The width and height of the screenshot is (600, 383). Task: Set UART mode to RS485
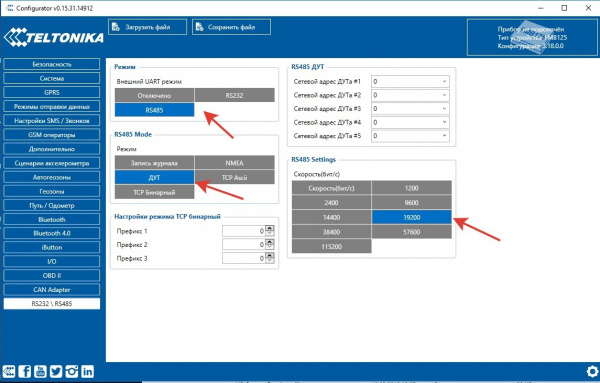point(154,110)
